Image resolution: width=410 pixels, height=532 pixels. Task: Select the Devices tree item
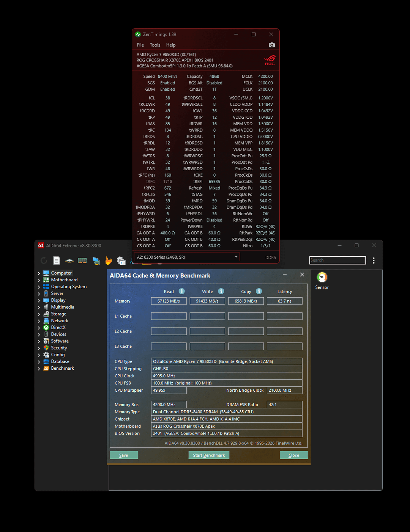point(58,334)
